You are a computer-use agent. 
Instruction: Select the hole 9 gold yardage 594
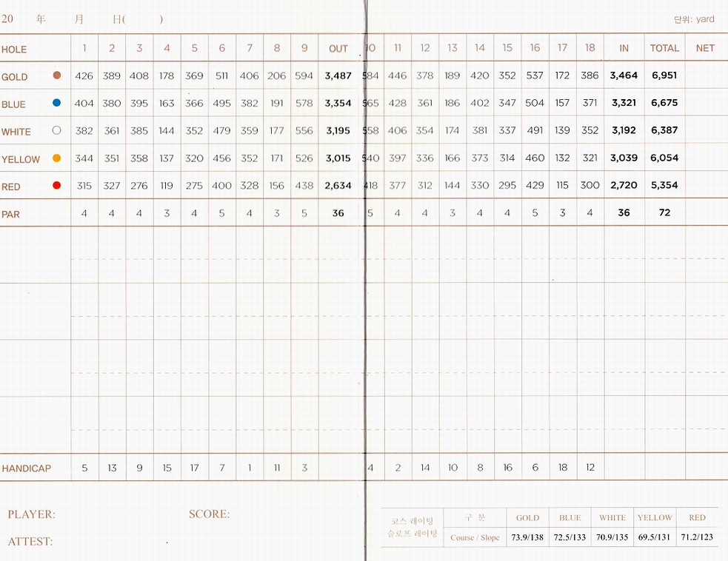point(304,75)
